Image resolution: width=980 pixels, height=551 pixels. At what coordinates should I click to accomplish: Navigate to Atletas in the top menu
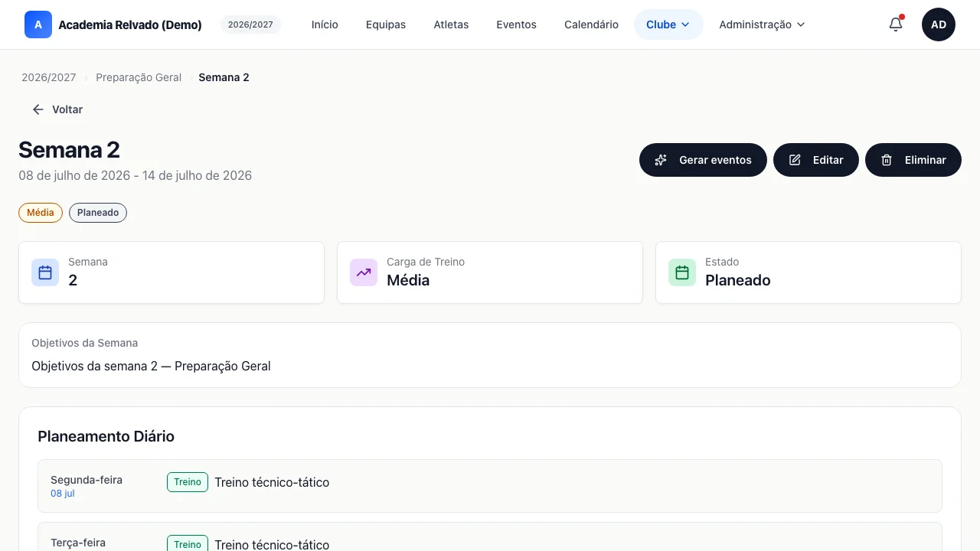coord(451,24)
